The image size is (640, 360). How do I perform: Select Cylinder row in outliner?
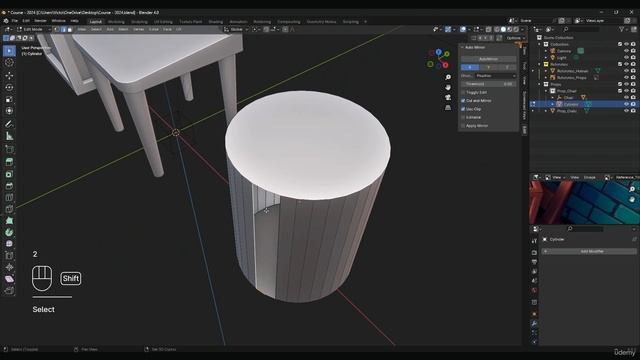pos(584,104)
